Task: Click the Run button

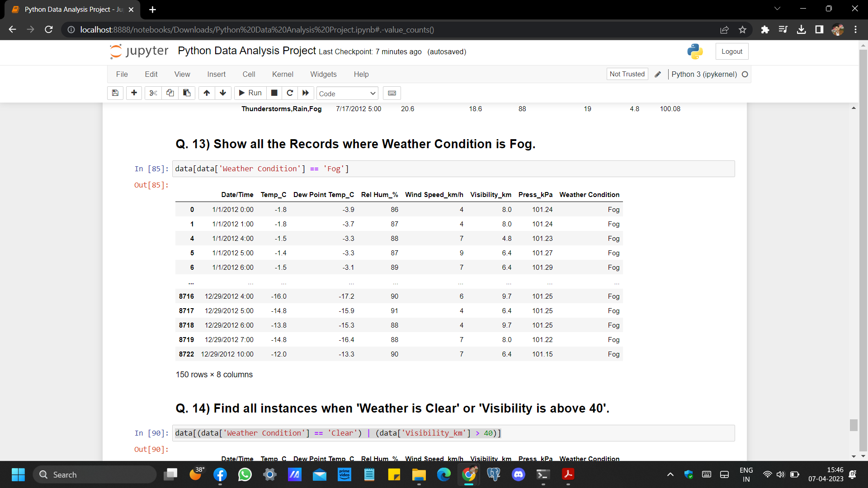Action: 250,93
